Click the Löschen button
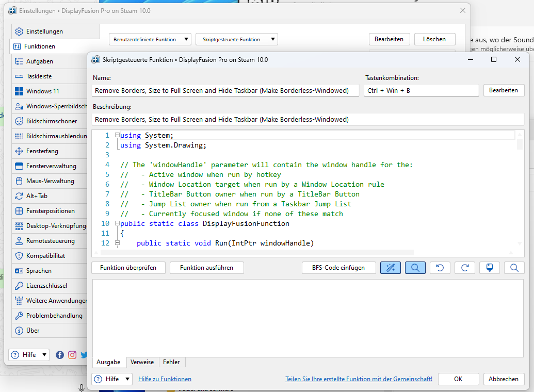The image size is (534, 392). 434,39
